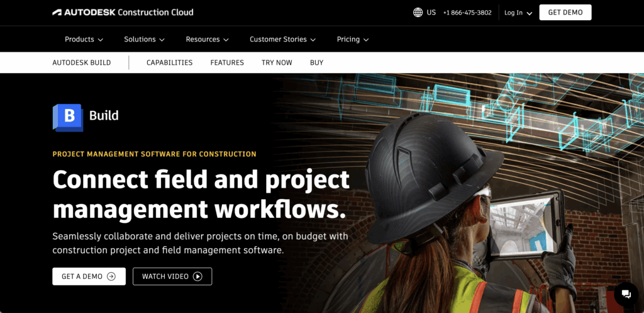Viewport: 644px width, 313px height.
Task: Click the 'Seamlessly collaborate and deliver projects' paragraph
Action: click(201, 243)
